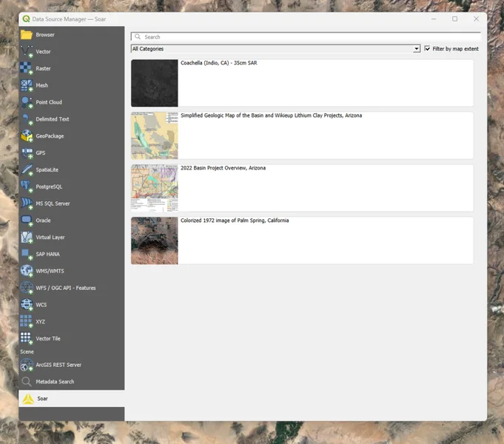Select the XYZ tiles icon
This screenshot has height=444, width=504.
(x=27, y=321)
